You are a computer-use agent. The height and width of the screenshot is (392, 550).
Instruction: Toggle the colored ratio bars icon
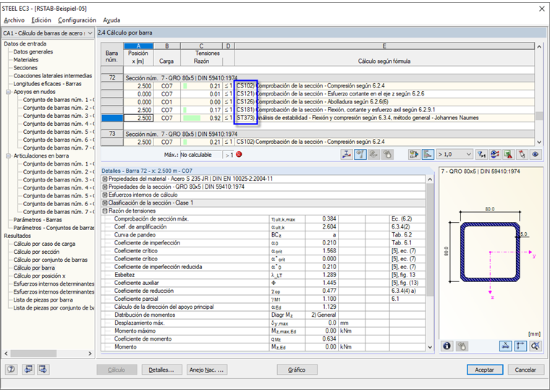428,154
